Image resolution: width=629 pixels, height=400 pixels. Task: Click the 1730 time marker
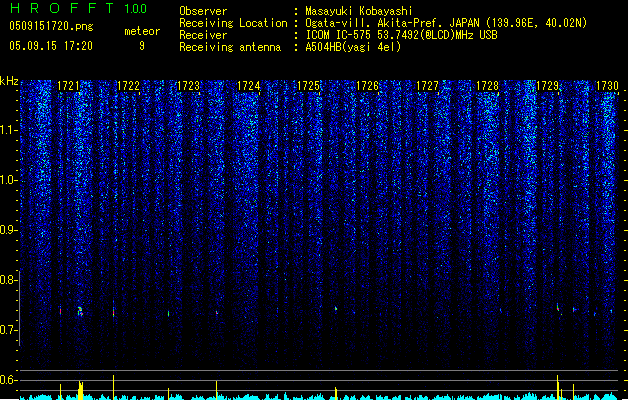607,86
